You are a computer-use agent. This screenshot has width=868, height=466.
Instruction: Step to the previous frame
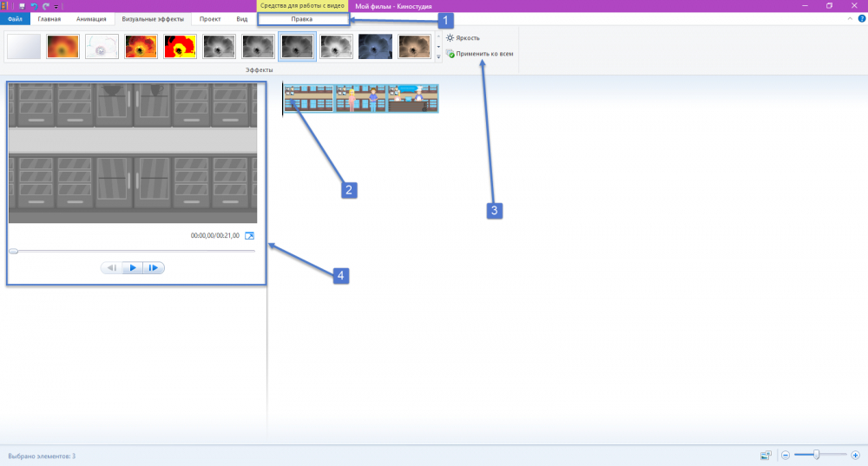111,268
